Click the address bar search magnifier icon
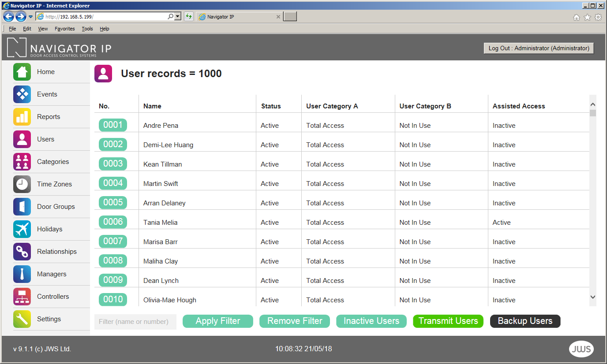The height and width of the screenshot is (364, 607). tap(171, 16)
